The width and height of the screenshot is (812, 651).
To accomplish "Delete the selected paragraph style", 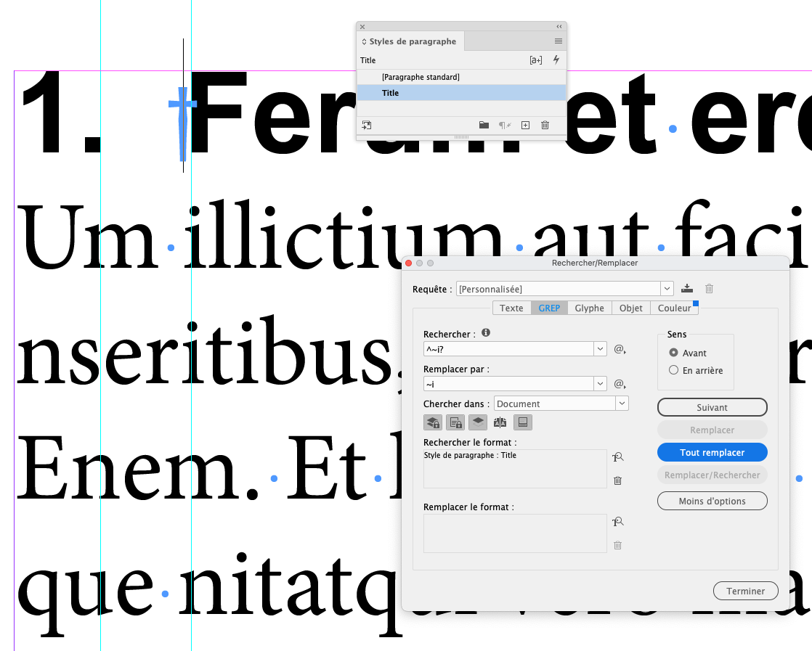I will [x=545, y=125].
